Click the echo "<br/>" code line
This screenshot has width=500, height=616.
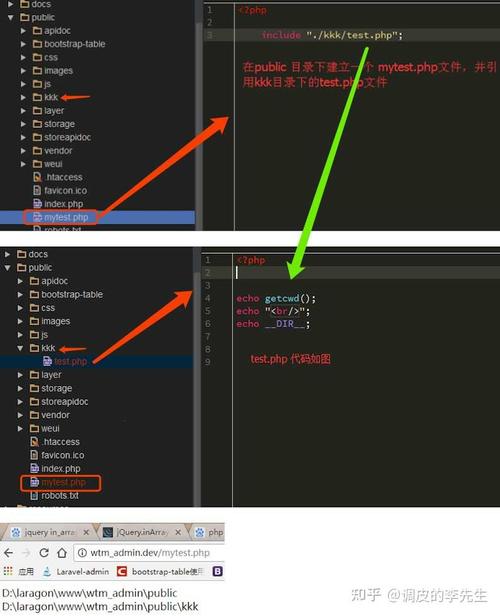click(273, 311)
